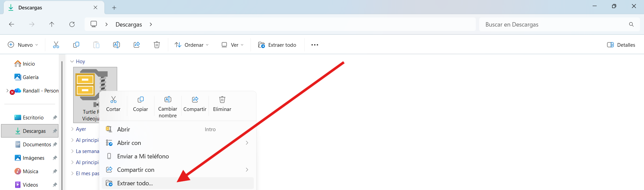644x190 pixels.
Task: Expand the chevron before Descargas in address bar
Action: pos(106,24)
